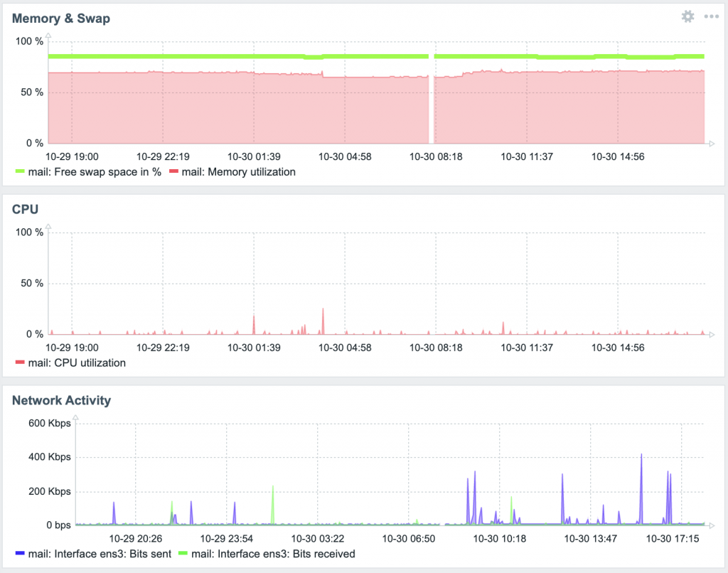The height and width of the screenshot is (573, 728).
Task: Click the y-axis top arrow of CPU graph
Action: tap(48, 225)
